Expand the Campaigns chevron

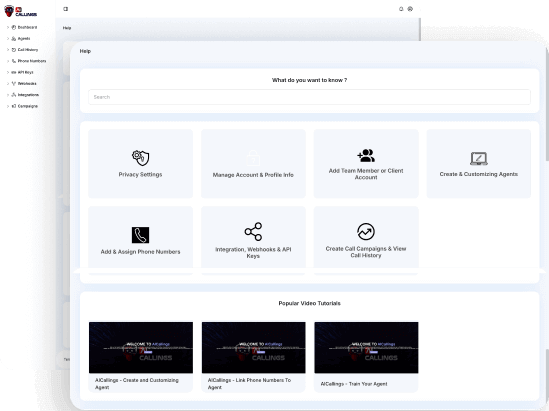point(8,106)
